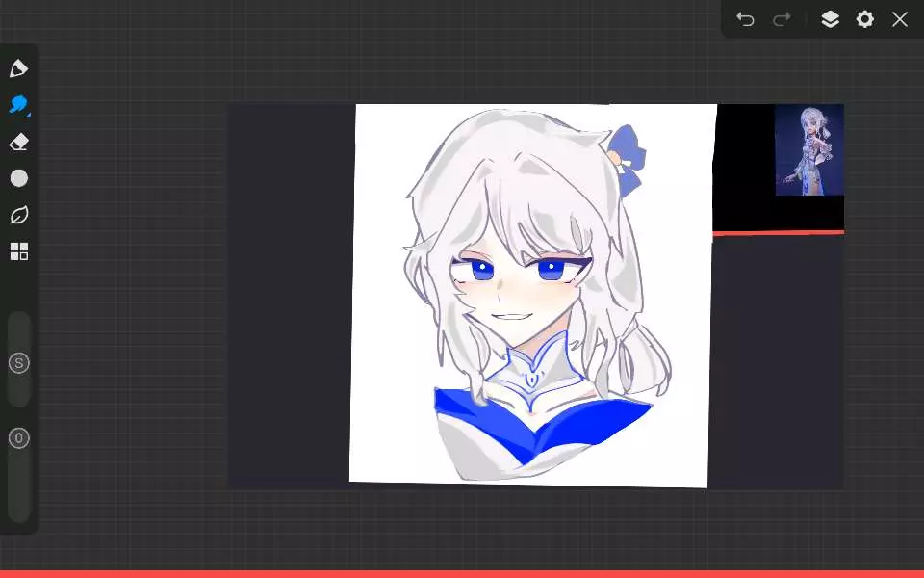Close the drawing editor with the X
The height and width of the screenshot is (578, 924).
click(899, 19)
